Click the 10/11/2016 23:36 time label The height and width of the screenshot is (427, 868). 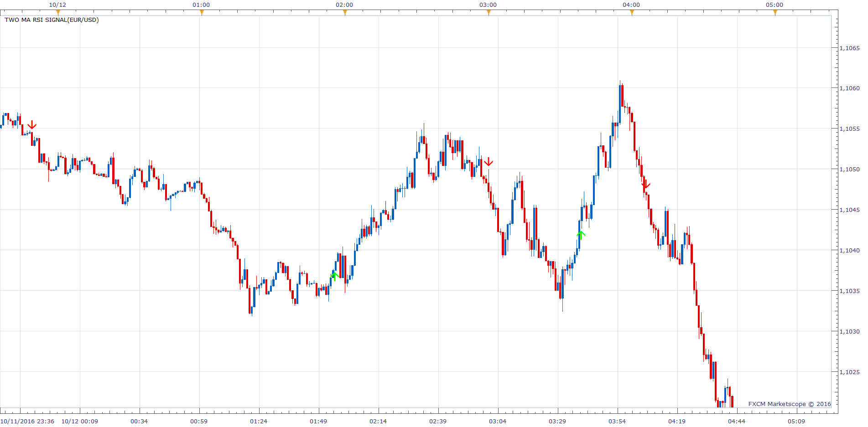coord(27,421)
